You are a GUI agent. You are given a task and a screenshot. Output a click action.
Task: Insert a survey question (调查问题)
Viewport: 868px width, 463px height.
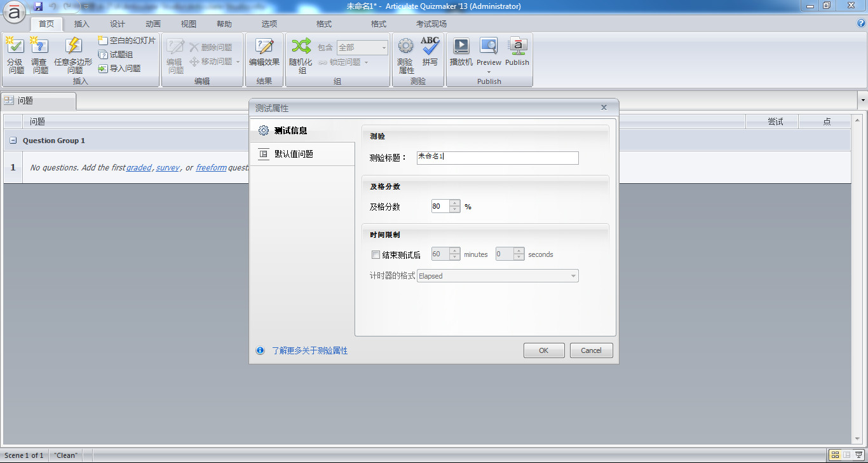coord(39,55)
